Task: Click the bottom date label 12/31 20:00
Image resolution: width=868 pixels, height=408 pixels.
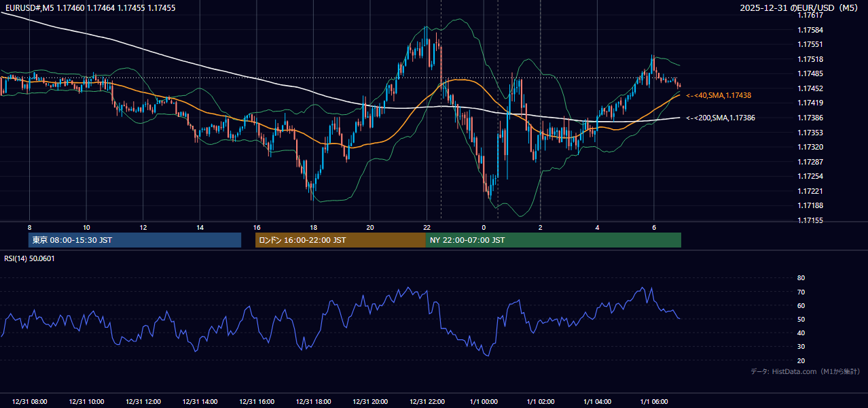Action: [x=370, y=402]
